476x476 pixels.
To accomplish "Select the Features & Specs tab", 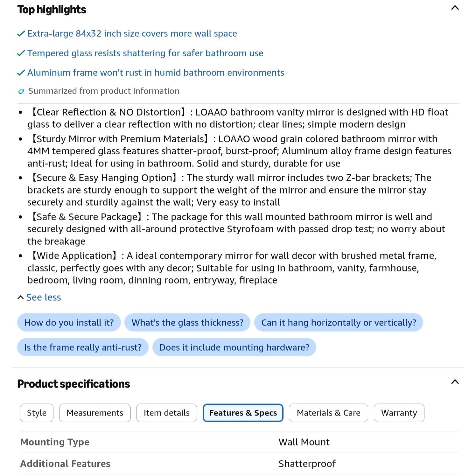I will (x=243, y=413).
